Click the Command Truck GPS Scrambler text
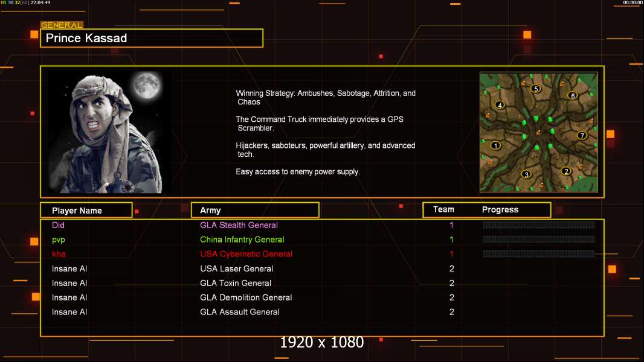Screen dimensions: 644x362 point(320,124)
